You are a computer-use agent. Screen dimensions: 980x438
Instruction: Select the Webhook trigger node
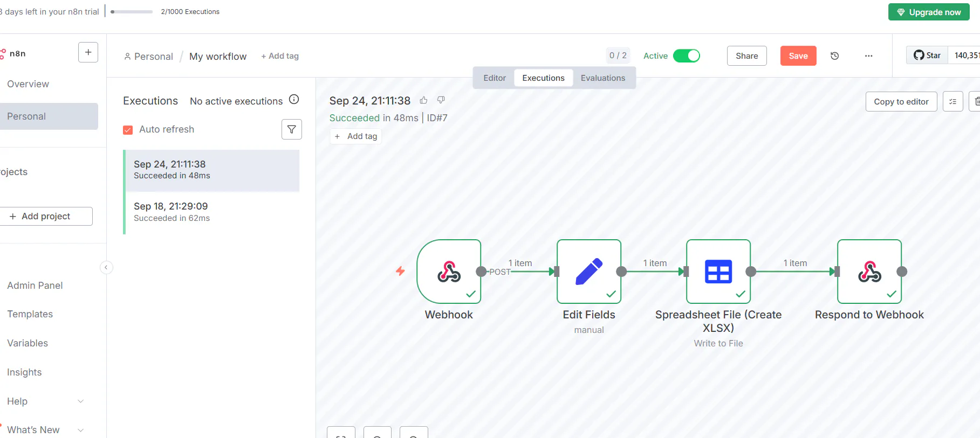(449, 272)
